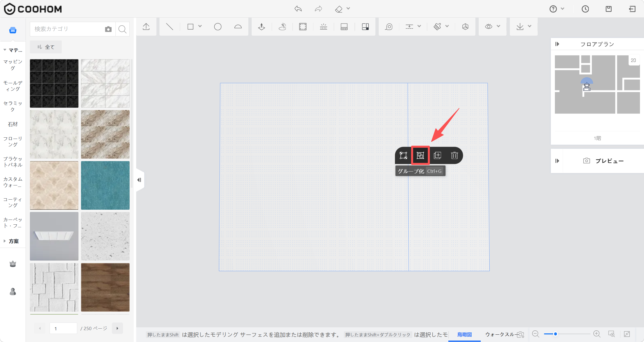Select the セラミック category
The height and width of the screenshot is (342, 644).
coord(13,106)
